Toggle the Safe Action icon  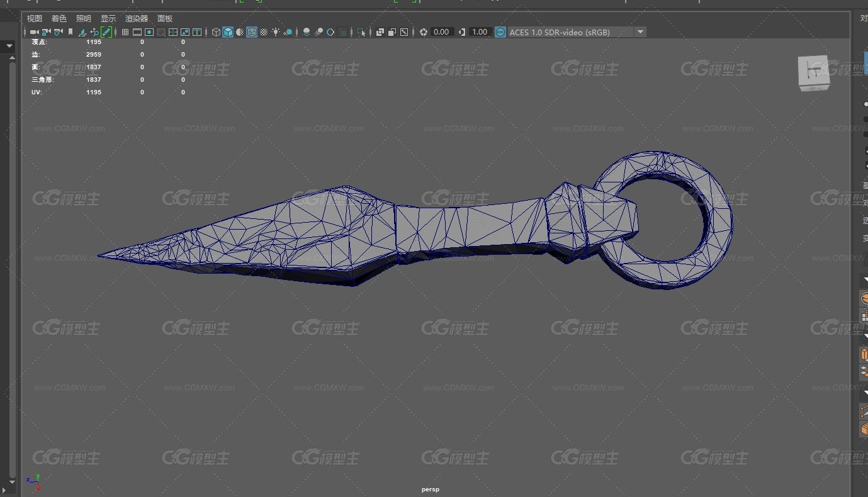point(185,32)
